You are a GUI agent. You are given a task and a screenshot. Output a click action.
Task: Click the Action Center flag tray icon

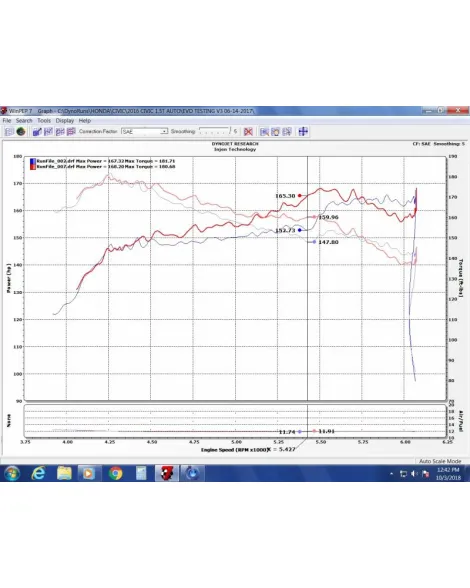pos(425,474)
